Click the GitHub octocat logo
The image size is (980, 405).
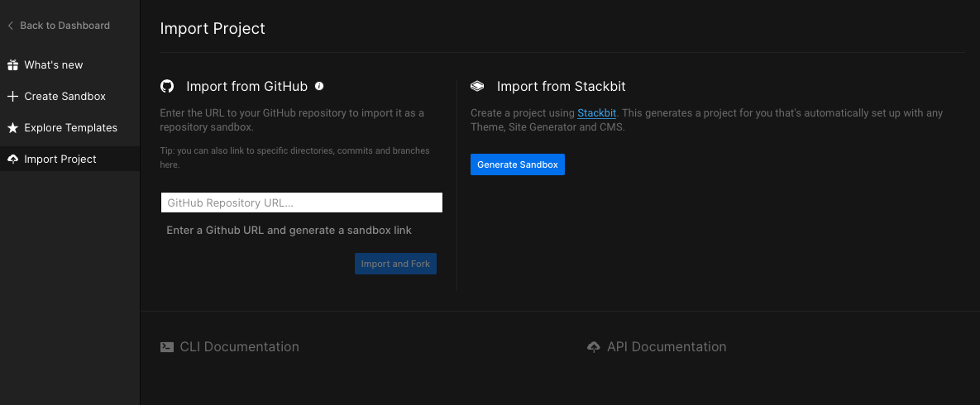tap(167, 87)
